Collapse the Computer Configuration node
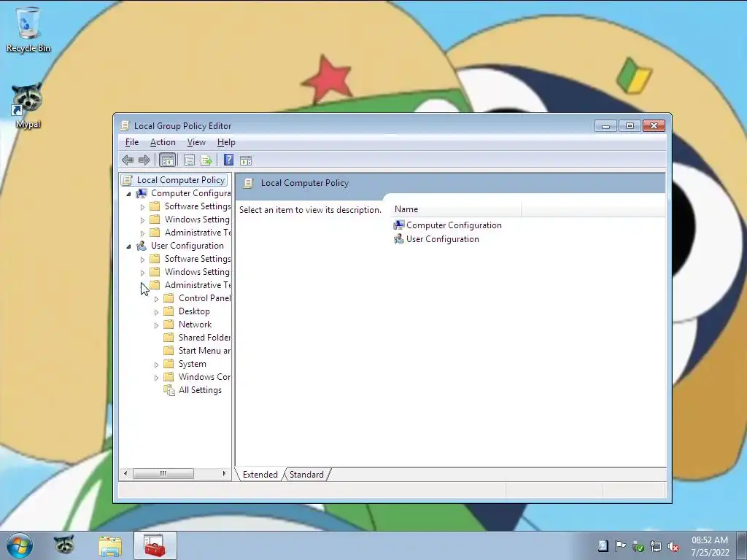Screen dimensions: 747x560 point(128,194)
